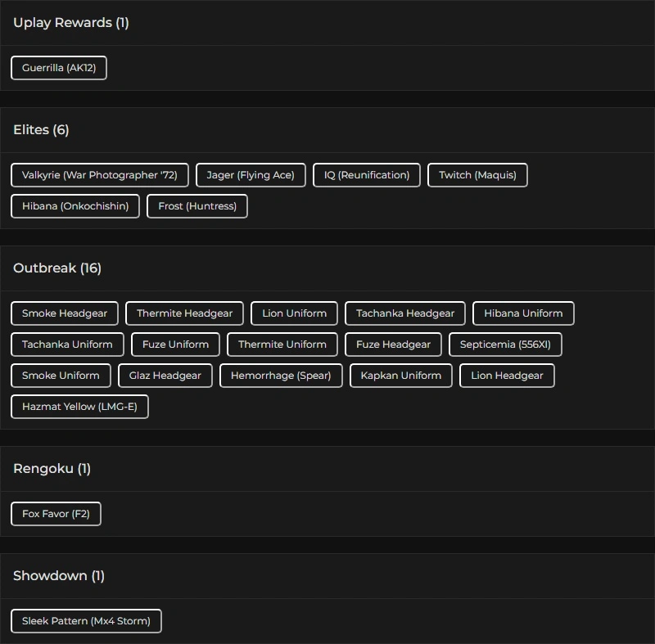Click Valkyrie (War Photographer '72) elite skin
The image size is (655, 644).
click(100, 175)
